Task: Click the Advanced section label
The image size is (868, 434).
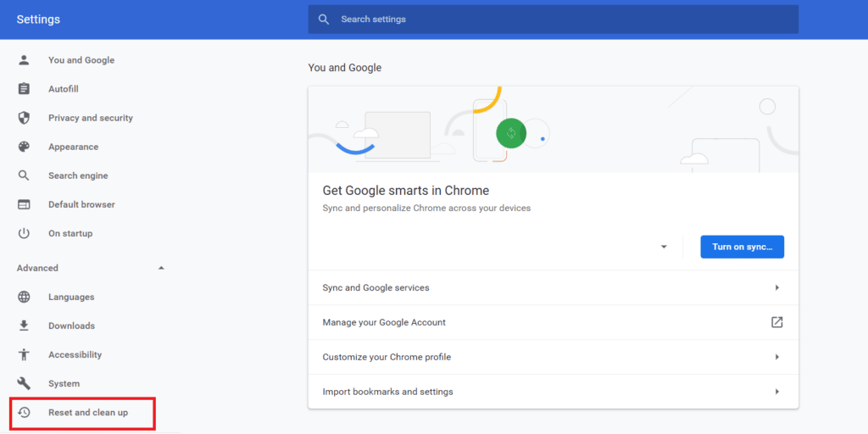Action: coord(37,268)
